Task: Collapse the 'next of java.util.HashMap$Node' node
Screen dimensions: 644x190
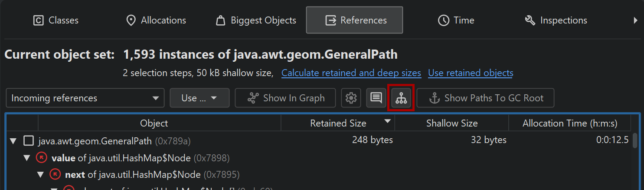Action: [x=40, y=175]
